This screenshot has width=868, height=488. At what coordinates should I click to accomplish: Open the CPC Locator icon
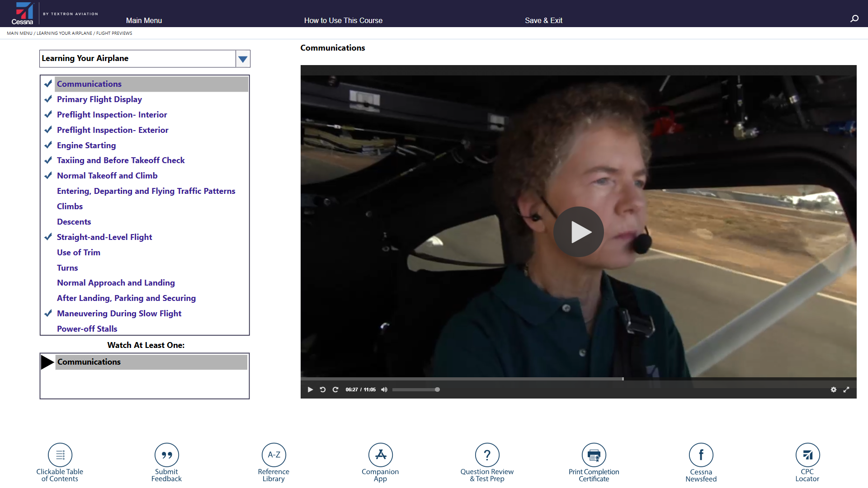(808, 455)
